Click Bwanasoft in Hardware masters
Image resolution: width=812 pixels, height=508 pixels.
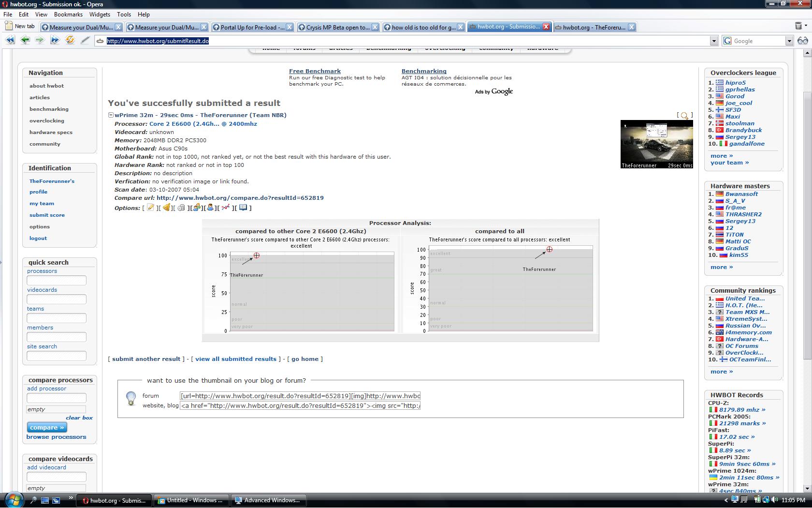[741, 194]
